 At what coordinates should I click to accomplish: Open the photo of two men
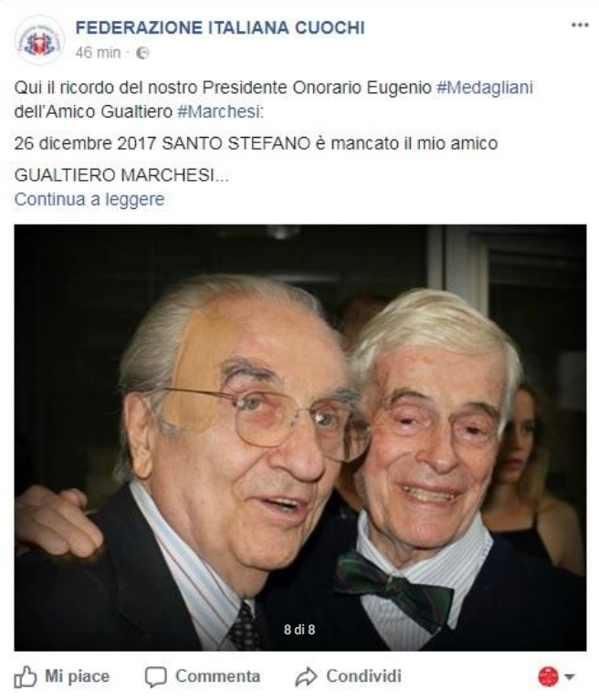point(300,437)
